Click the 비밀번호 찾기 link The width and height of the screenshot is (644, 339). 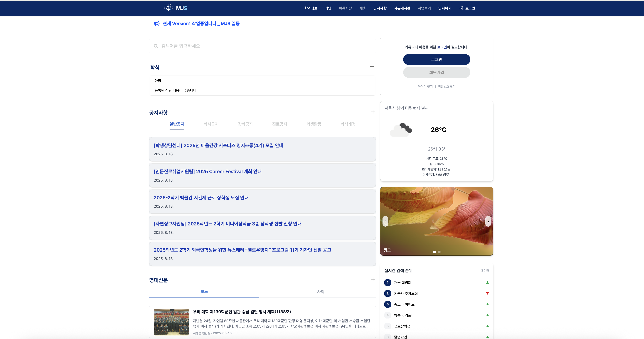[447, 87]
